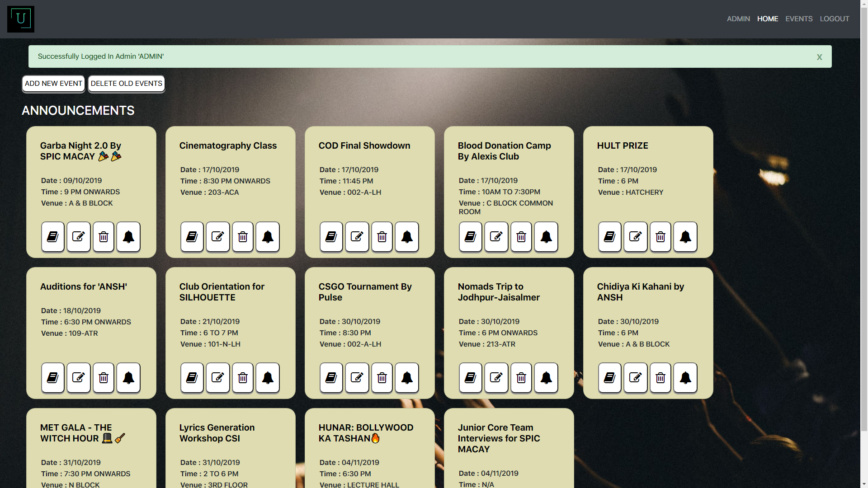Image resolution: width=868 pixels, height=488 pixels.
Task: Select HOME in the navigation bar
Action: 768,19
